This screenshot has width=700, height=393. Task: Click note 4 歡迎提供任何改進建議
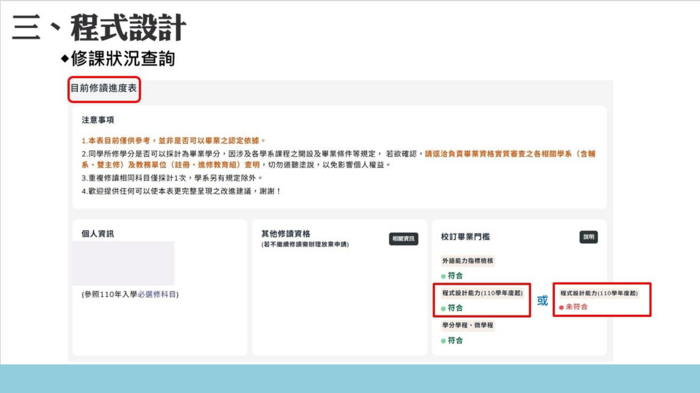[181, 191]
